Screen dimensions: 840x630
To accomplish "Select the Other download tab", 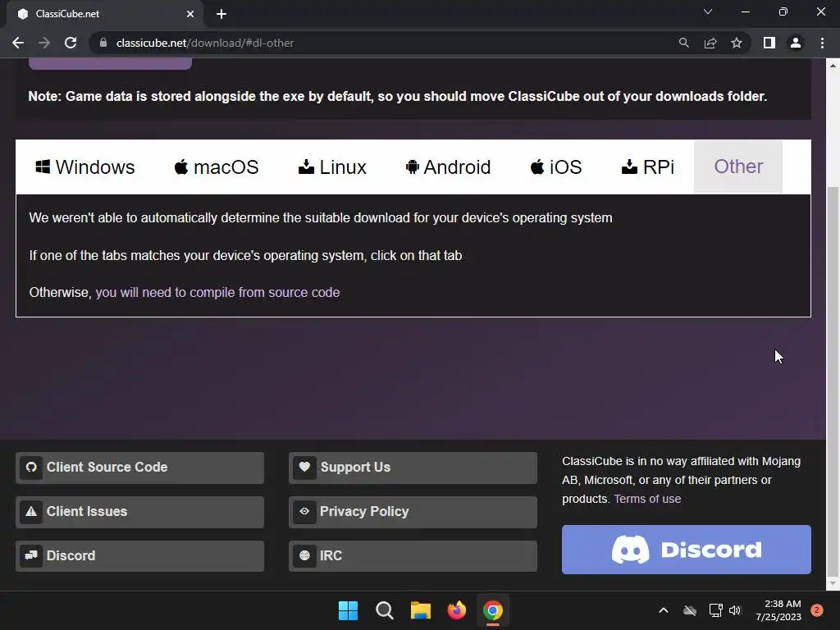I will point(738,167).
